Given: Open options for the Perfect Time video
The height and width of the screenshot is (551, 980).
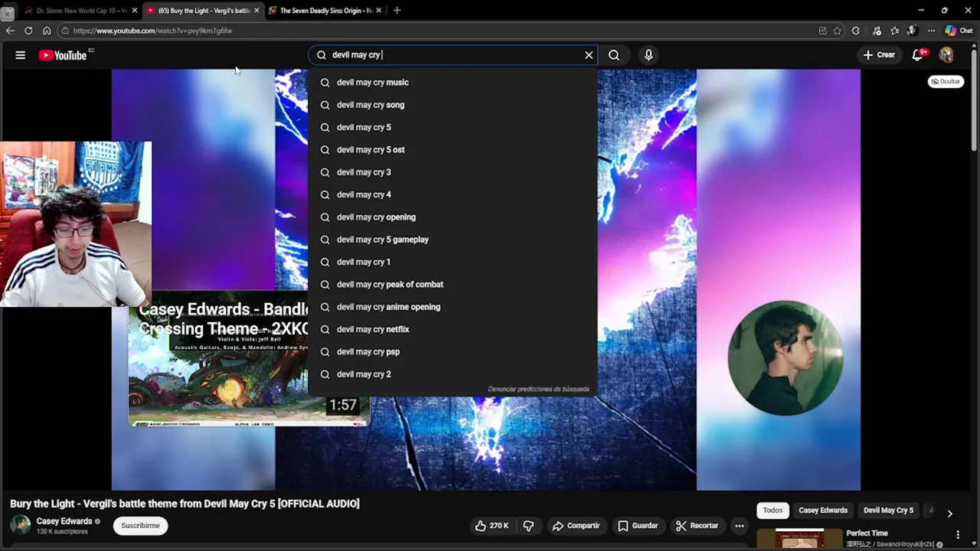Looking at the screenshot, I should 958,535.
